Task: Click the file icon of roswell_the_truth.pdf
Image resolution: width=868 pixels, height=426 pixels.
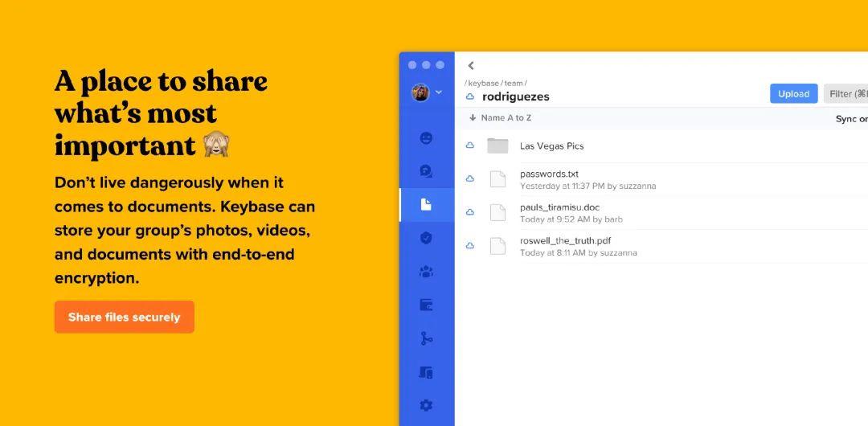Action: coord(498,246)
